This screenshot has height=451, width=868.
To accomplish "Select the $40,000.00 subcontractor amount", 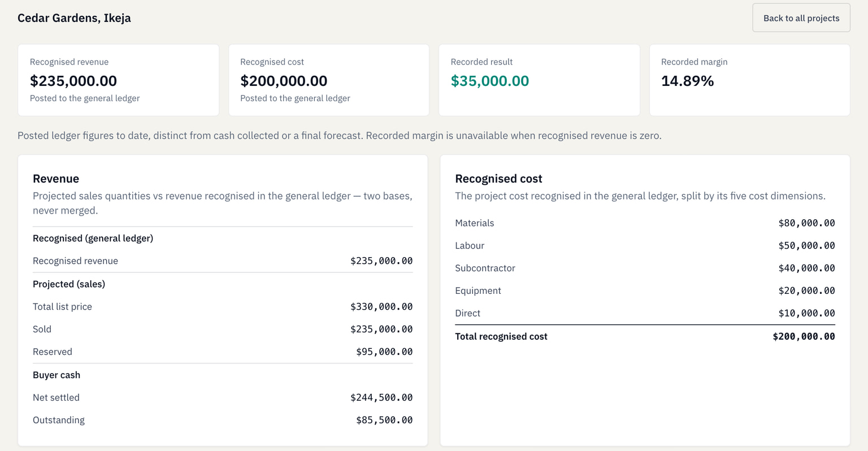I will pyautogui.click(x=806, y=268).
